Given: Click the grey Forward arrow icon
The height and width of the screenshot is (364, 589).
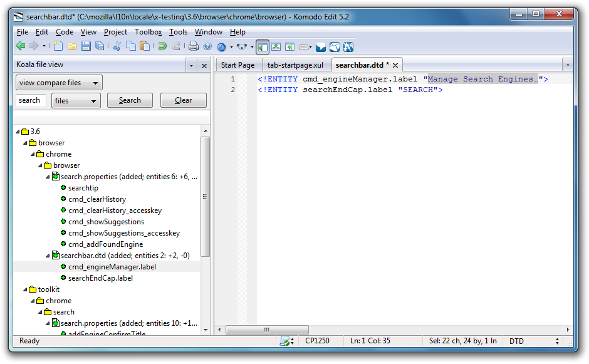Looking at the screenshot, I should (x=34, y=46).
